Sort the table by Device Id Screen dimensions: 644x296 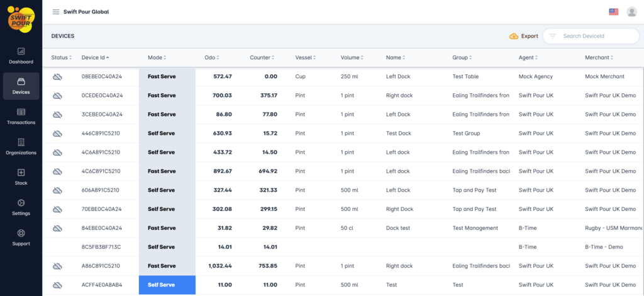(95, 58)
